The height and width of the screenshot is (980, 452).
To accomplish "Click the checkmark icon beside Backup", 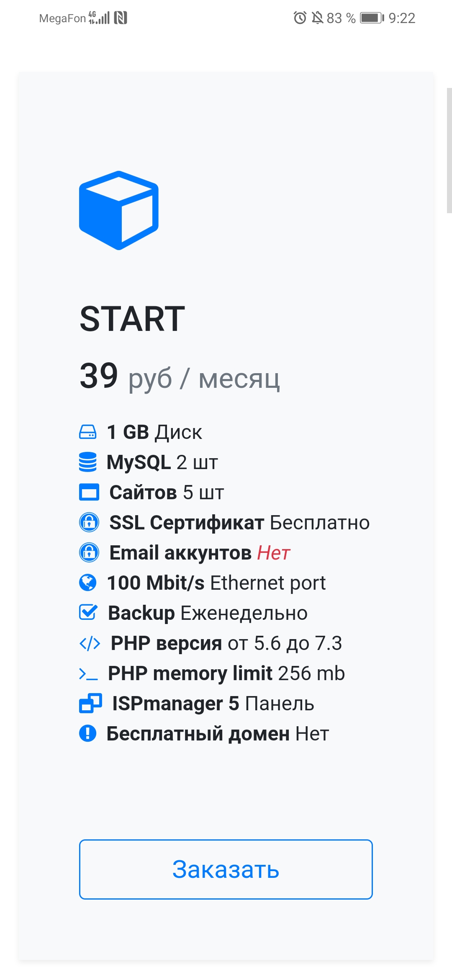I will 88,612.
